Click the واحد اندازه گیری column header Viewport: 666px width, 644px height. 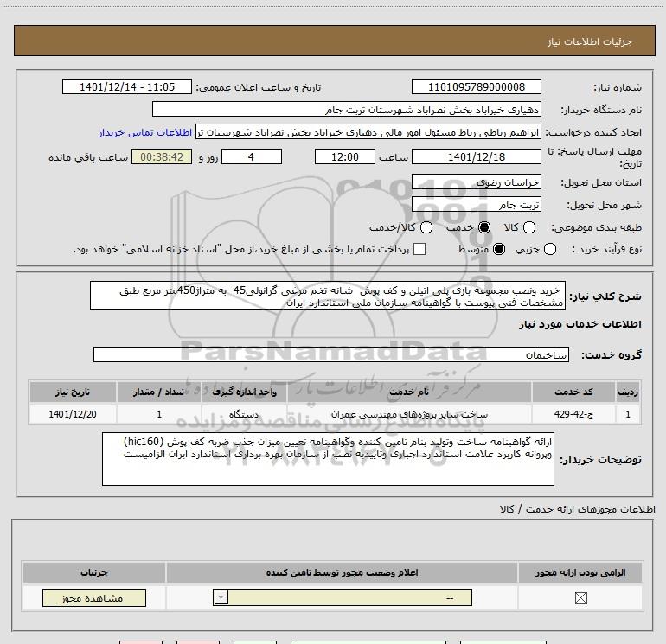pyautogui.click(x=244, y=392)
